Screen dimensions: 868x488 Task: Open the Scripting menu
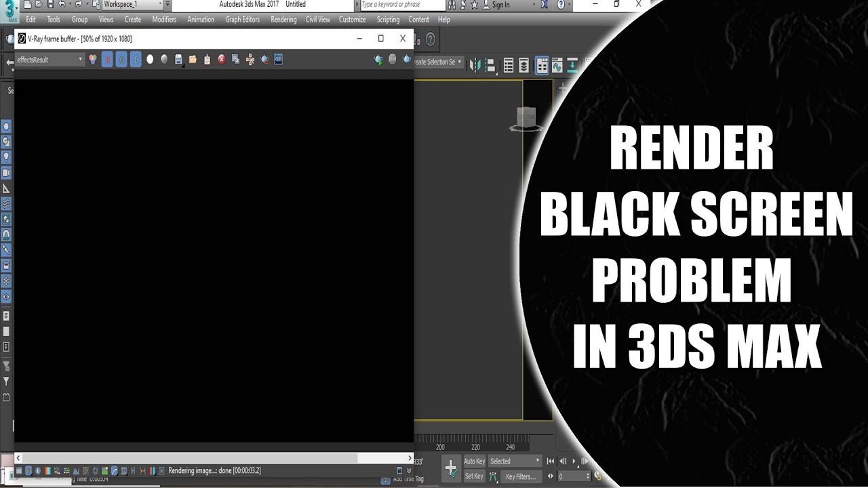click(x=388, y=20)
